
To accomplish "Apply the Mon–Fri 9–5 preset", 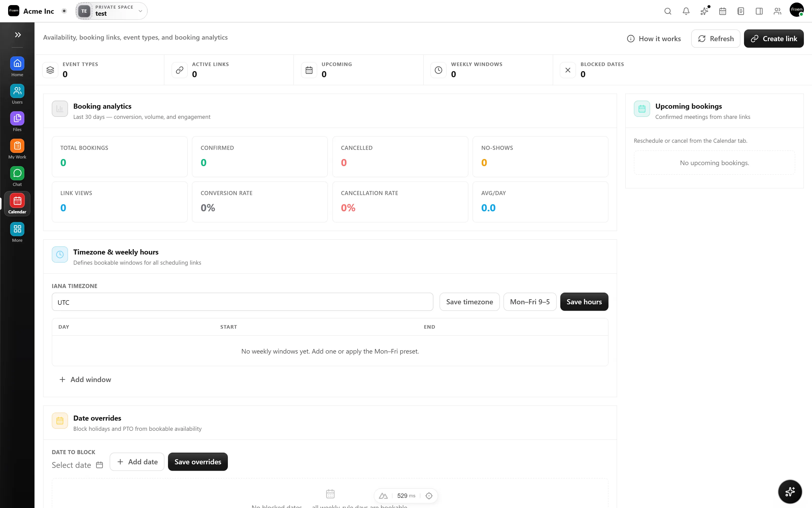I will point(530,302).
